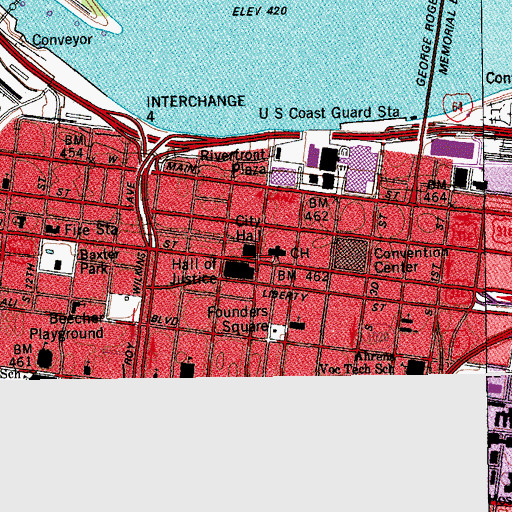The height and width of the screenshot is (512, 512).
Task: Click the Hall of Justice building symbol
Action: tap(240, 270)
